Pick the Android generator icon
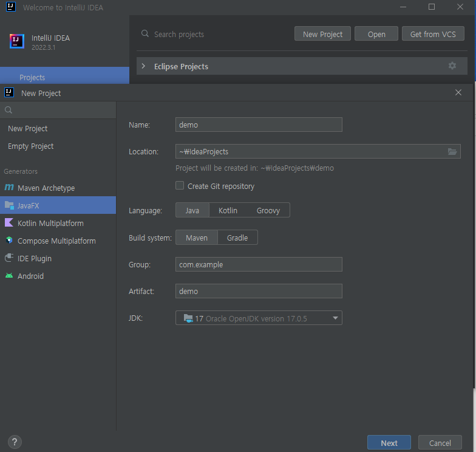Viewport: 476px width, 452px height. click(x=9, y=276)
